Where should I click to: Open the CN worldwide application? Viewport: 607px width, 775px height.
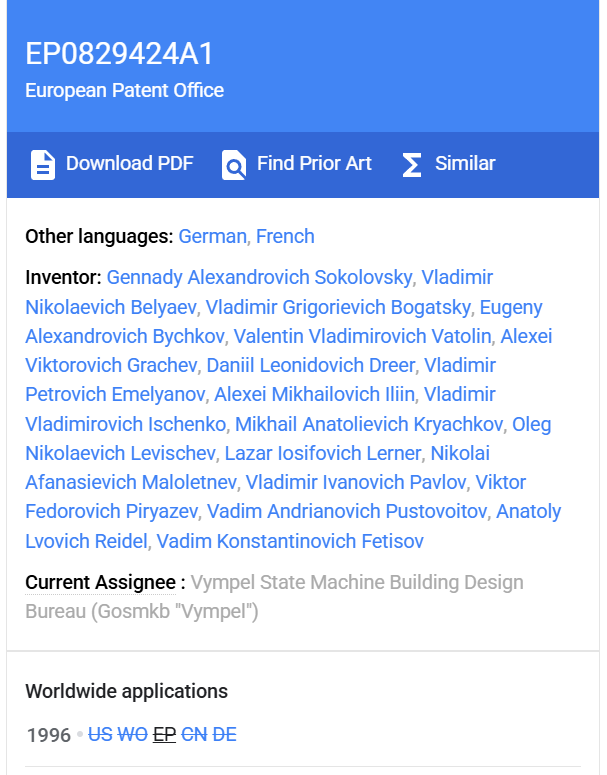pyautogui.click(x=194, y=735)
